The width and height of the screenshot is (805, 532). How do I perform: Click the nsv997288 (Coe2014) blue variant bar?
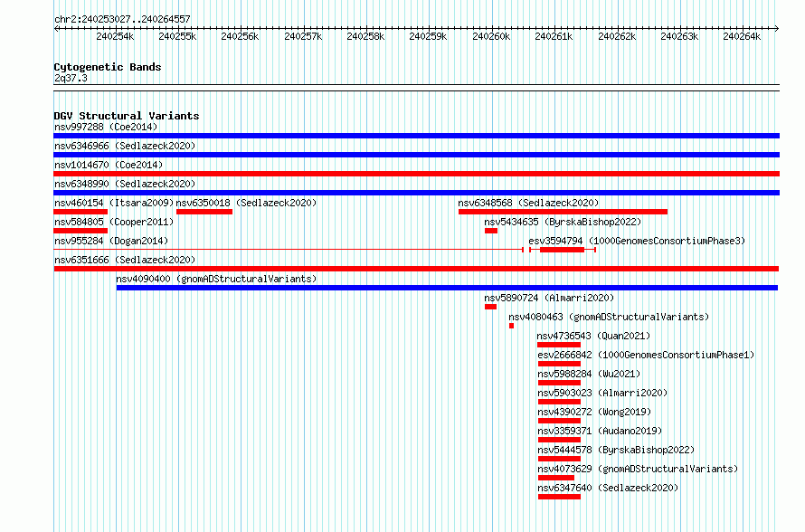click(416, 136)
